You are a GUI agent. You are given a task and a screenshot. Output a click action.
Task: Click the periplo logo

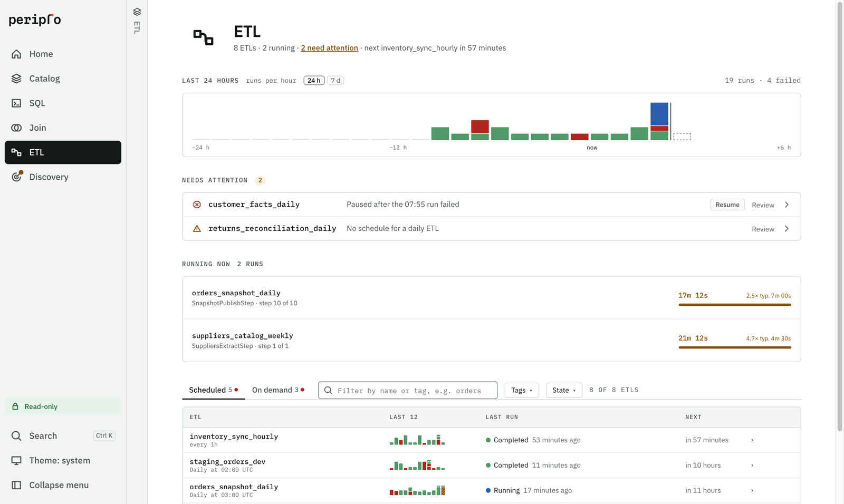35,20
